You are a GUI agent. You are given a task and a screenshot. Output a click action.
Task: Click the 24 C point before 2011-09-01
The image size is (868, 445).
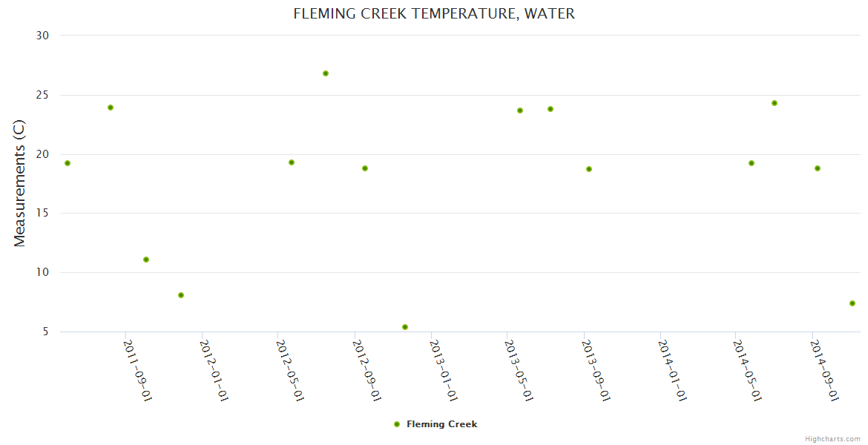[111, 108]
